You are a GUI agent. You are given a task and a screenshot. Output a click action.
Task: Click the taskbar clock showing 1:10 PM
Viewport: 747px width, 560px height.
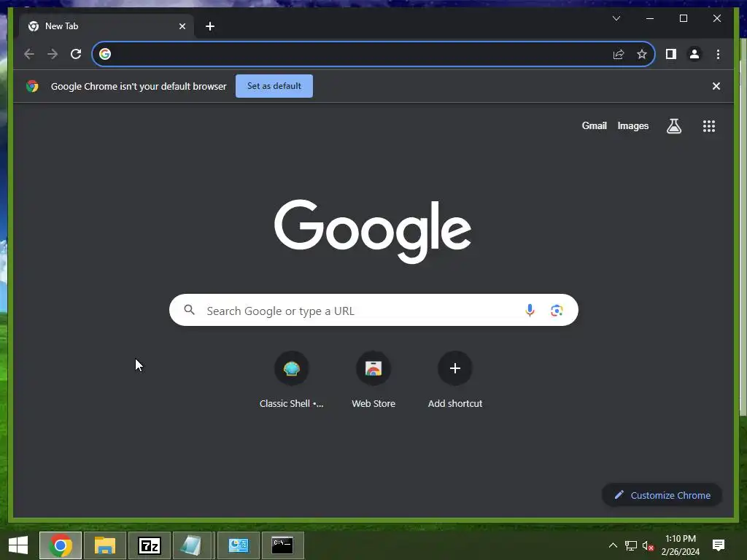(681, 545)
